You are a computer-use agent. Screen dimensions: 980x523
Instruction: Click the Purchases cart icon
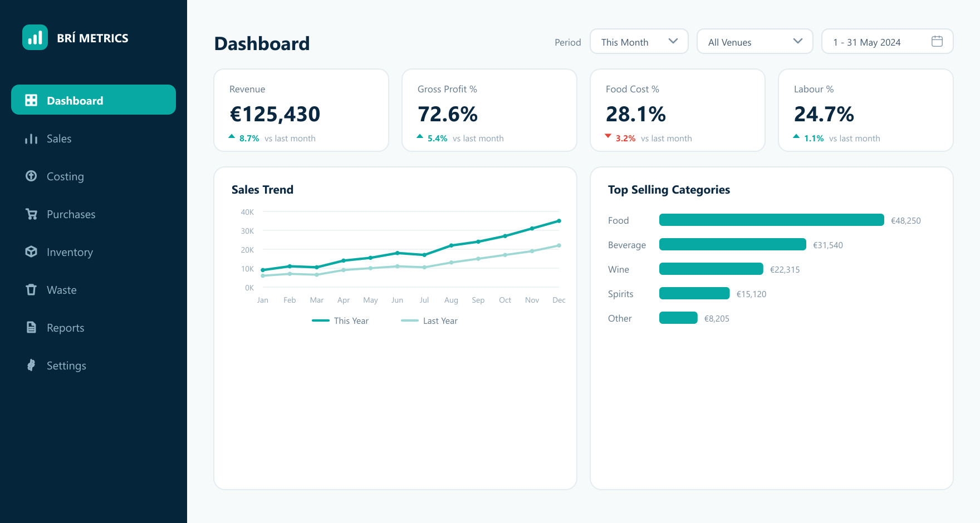(x=31, y=214)
